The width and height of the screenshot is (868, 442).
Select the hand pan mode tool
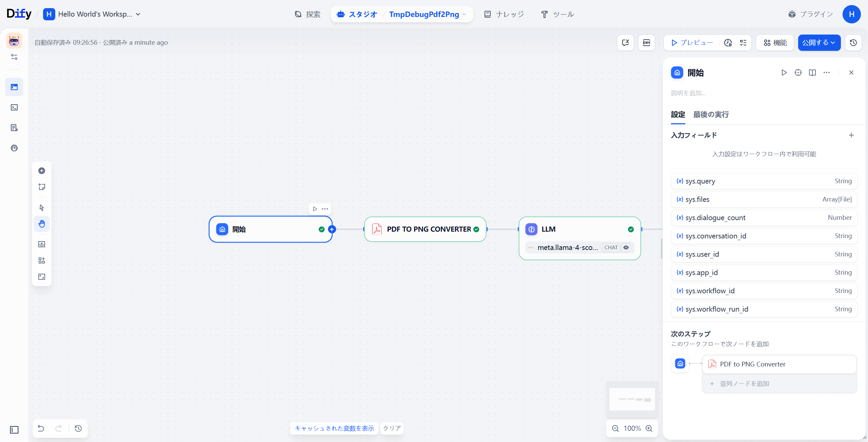coord(42,224)
